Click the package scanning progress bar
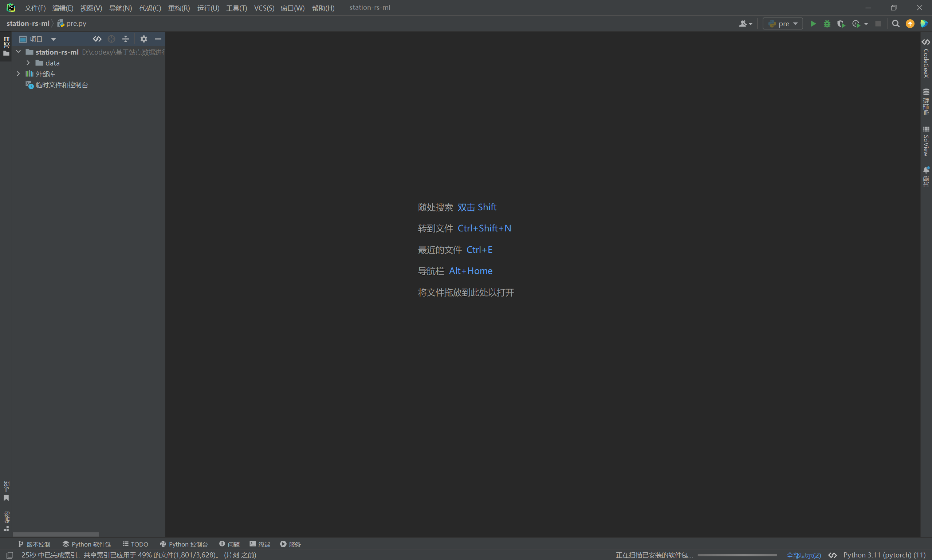932x560 pixels. pos(737,555)
